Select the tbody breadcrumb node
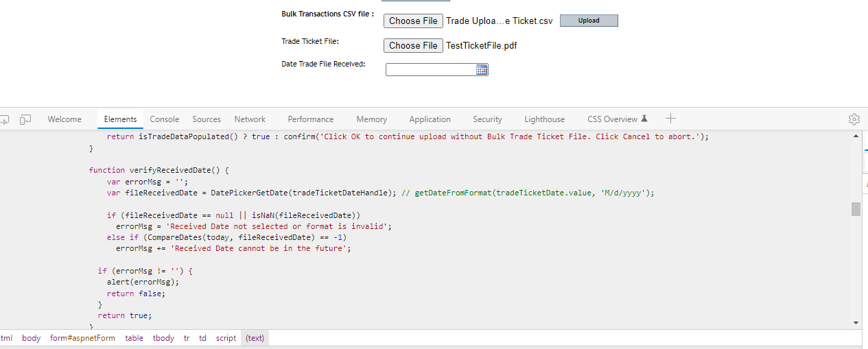Viewport: 868px width, 349px height. [163, 338]
